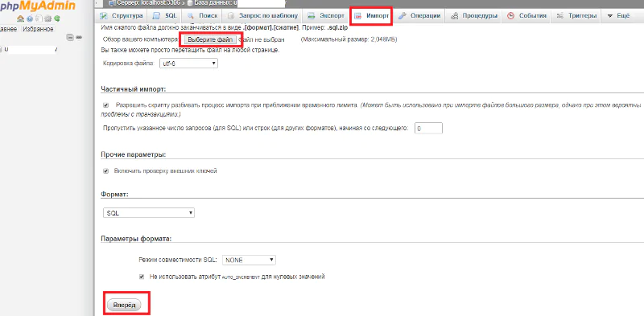Reload navigation panel green icon
Image resolution: width=644 pixels, height=316 pixels.
coord(57,18)
